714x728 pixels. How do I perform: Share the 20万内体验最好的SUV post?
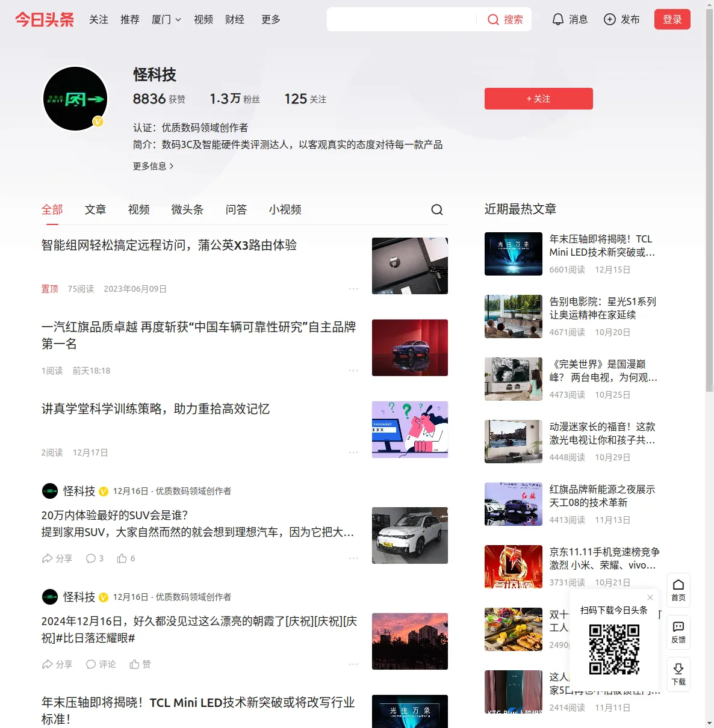57,558
